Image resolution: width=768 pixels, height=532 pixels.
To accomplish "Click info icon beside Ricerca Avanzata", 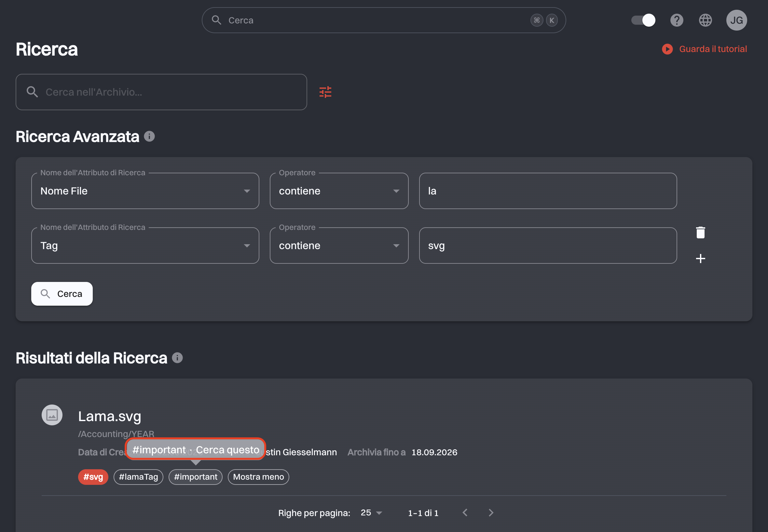I will point(149,136).
